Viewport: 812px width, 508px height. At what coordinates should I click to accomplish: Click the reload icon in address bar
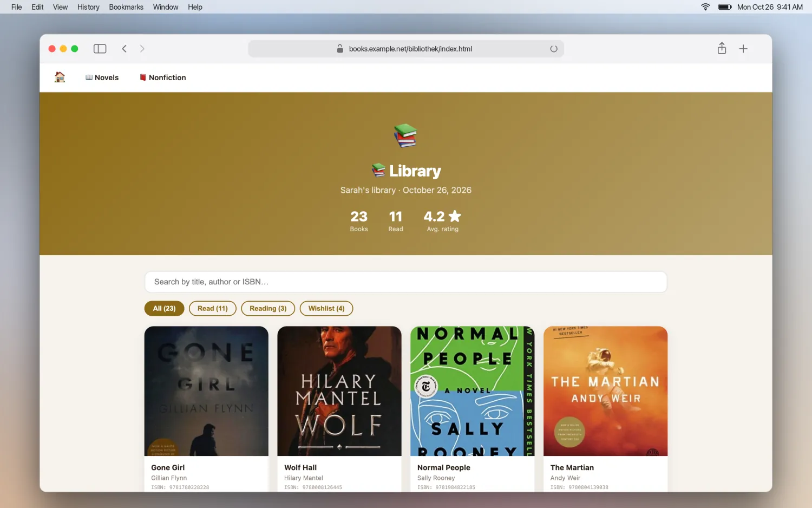pos(553,49)
